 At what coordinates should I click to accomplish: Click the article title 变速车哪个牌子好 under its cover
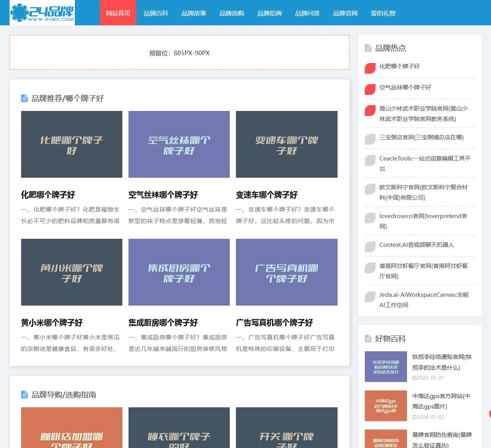(x=267, y=195)
